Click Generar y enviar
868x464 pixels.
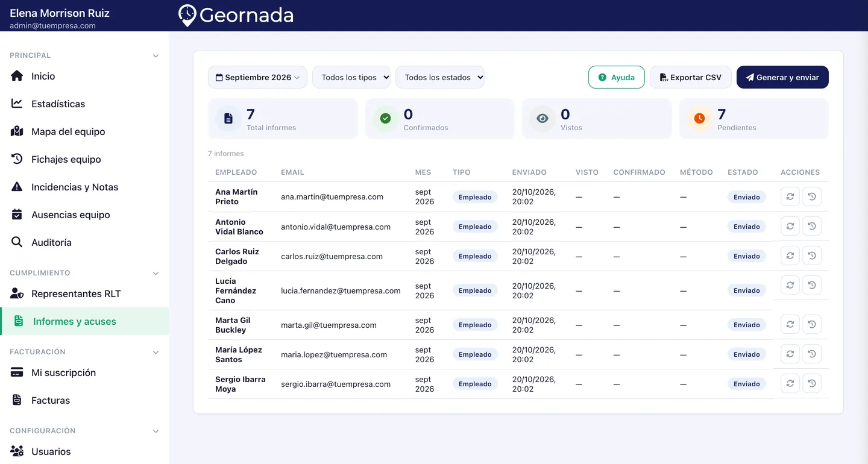point(782,77)
